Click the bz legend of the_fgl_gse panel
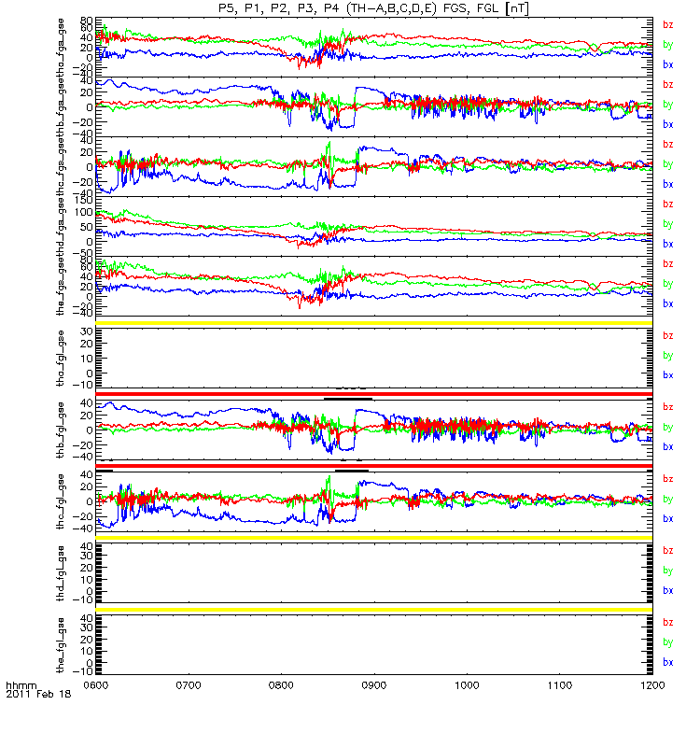Screen dimensions: 700x747 [668, 623]
